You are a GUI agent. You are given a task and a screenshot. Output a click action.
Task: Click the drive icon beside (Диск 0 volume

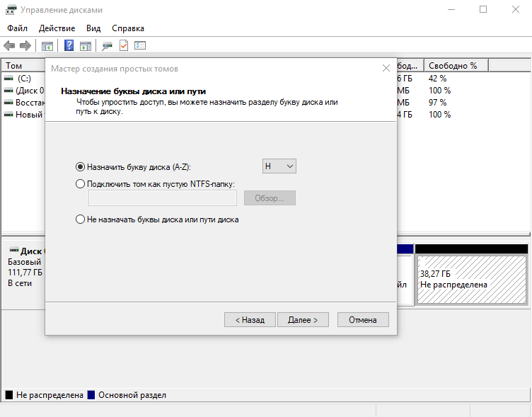coord(8,91)
